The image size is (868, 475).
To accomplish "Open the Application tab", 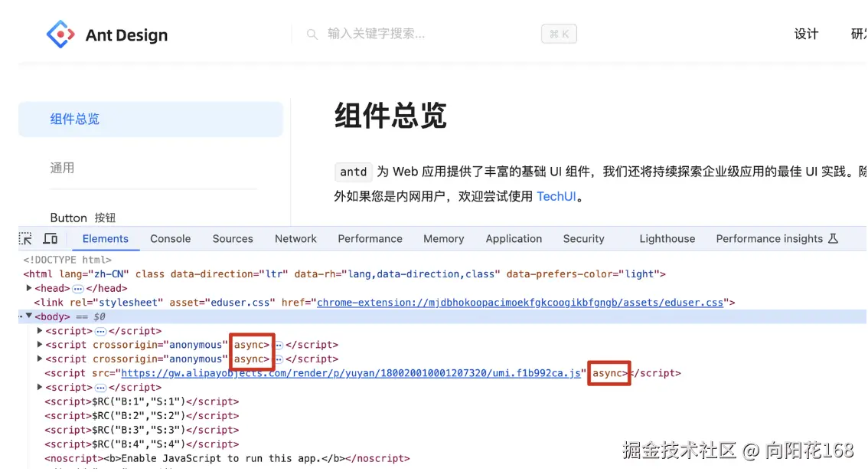I will pyautogui.click(x=514, y=239).
